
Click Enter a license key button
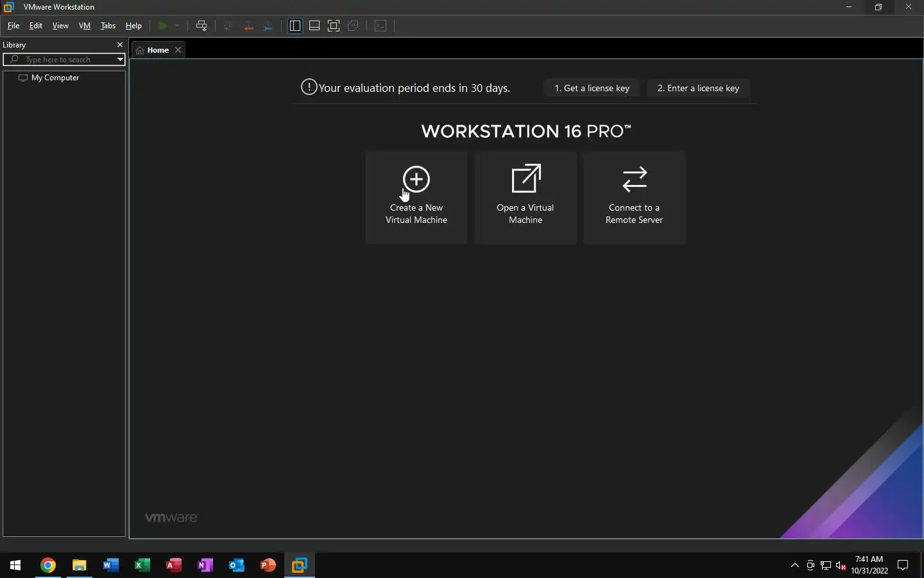(x=698, y=88)
